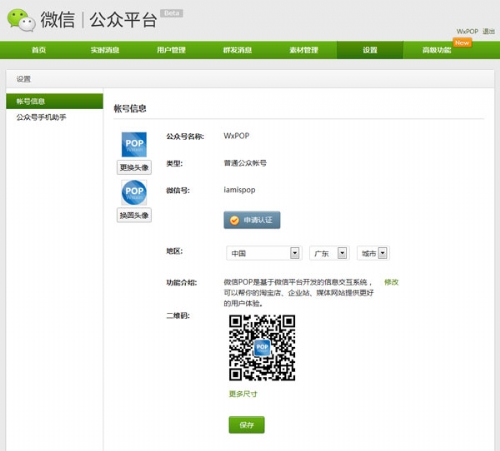Open the 中国 country dropdown
Viewport: 500px width, 451px height.
(x=264, y=253)
